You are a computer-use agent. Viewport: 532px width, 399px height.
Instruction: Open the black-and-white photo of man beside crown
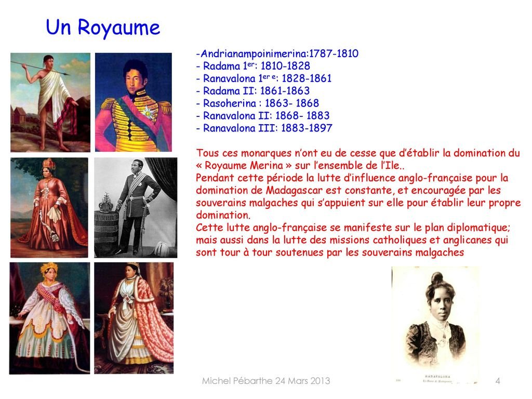click(x=135, y=208)
